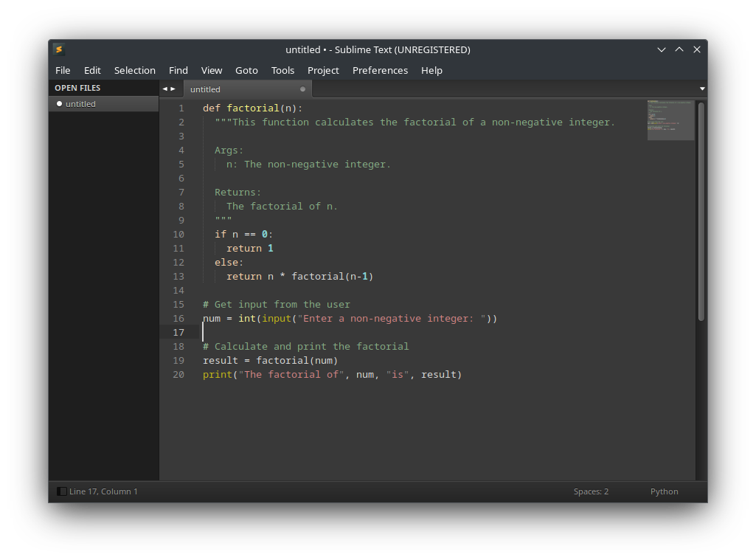This screenshot has height=560, width=756.
Task: Click the modified dot beside untitled in Open Files
Action: [x=59, y=104]
